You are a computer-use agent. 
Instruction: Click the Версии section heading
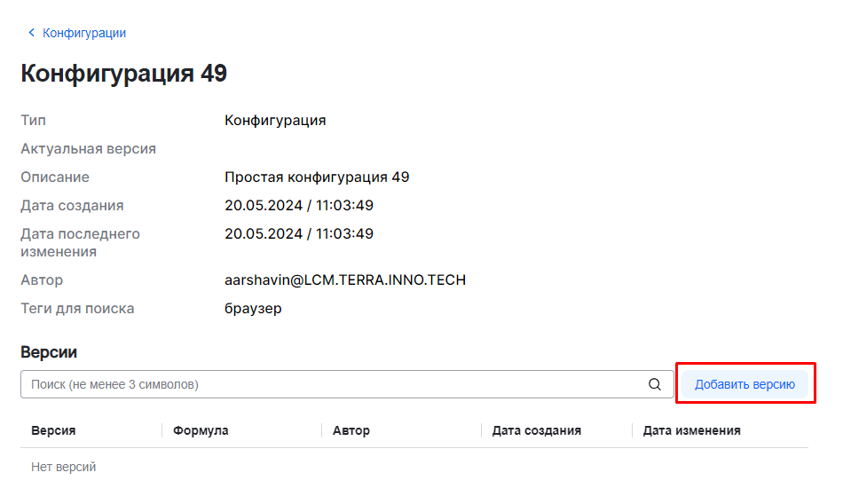49,352
